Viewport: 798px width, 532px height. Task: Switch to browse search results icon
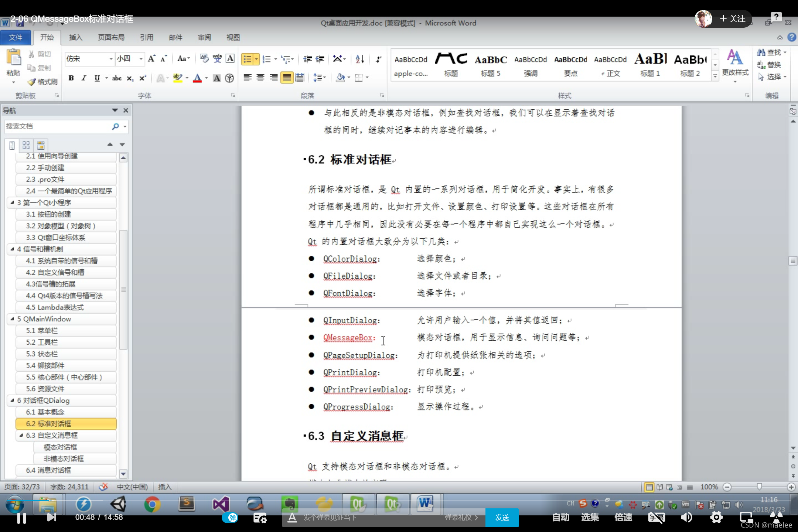[x=41, y=145]
